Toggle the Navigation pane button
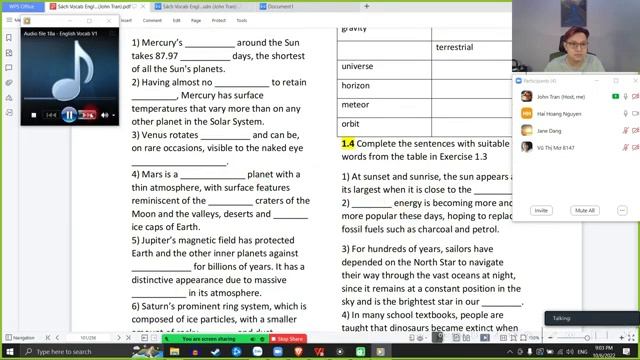 click(20, 338)
